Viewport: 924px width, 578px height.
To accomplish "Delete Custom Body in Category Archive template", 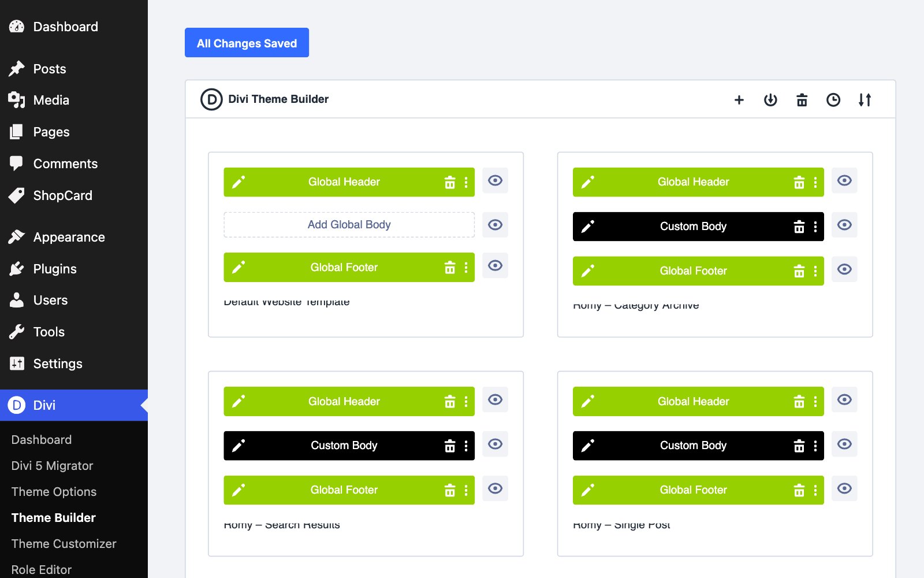I will 799,227.
